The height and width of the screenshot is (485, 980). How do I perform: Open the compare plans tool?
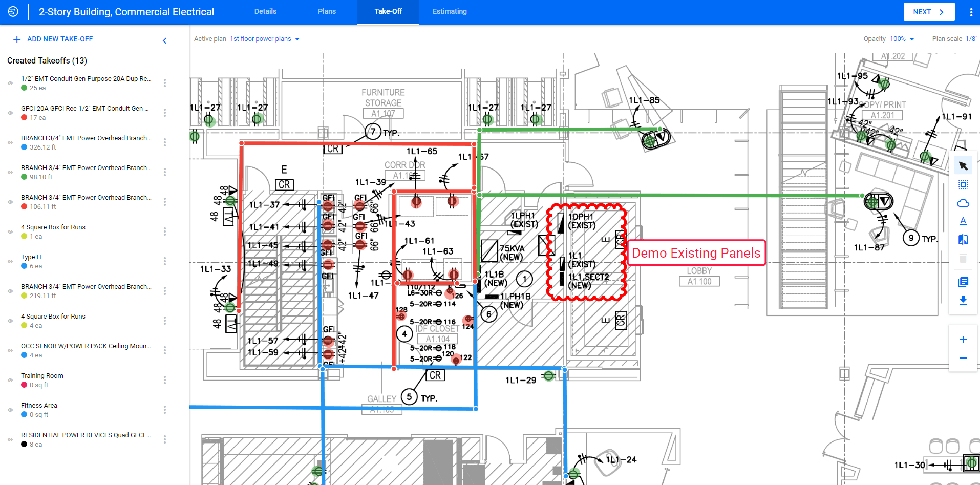point(963,240)
